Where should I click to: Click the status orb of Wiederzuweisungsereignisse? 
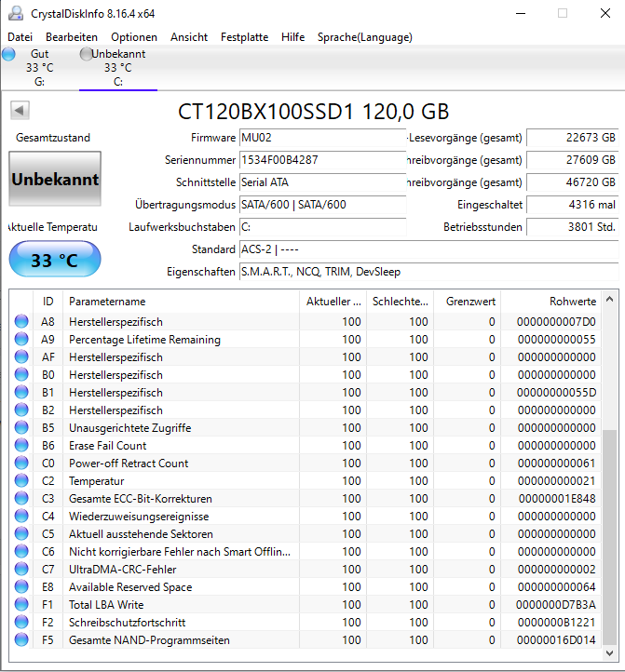[21, 516]
